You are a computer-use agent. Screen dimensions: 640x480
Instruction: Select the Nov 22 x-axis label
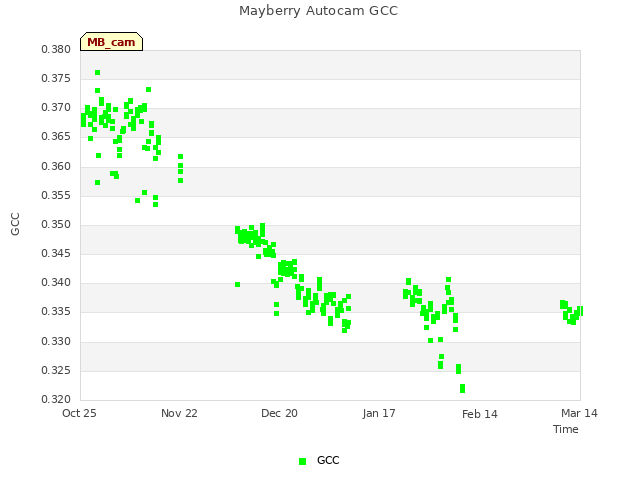179,413
